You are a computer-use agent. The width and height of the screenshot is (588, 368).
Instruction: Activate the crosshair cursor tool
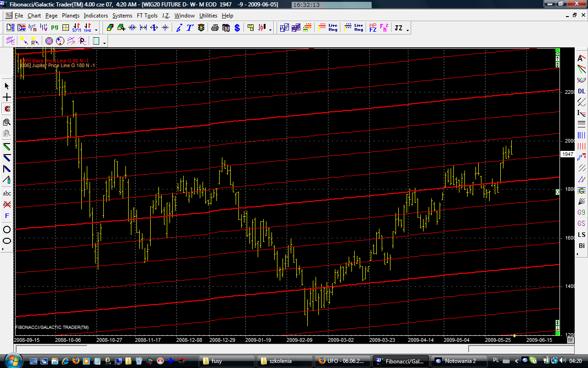[7, 98]
